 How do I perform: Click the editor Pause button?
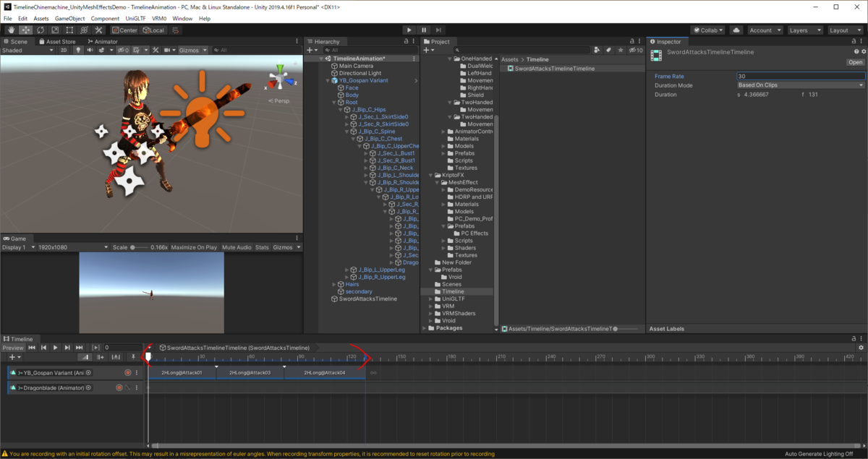pos(424,30)
